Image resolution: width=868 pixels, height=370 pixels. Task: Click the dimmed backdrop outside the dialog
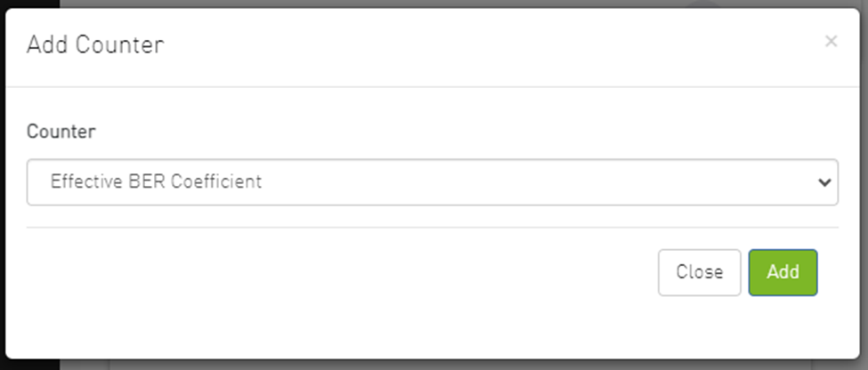point(27,365)
